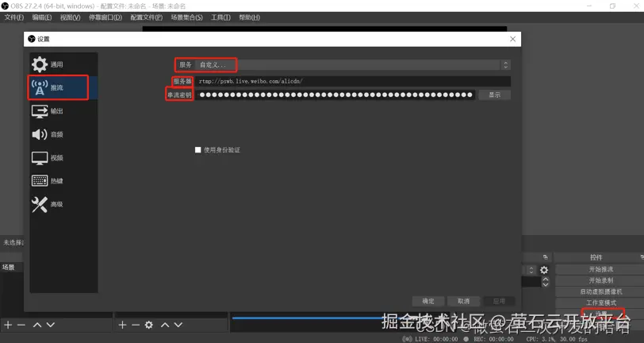This screenshot has height=343, width=644.
Task: Click the 应用 apply button
Action: pos(499,301)
